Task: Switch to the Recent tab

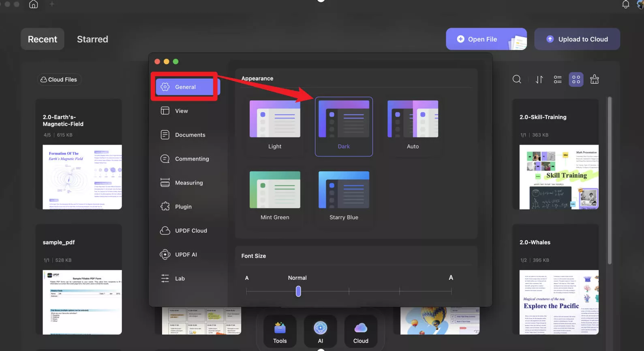Action: [x=43, y=39]
